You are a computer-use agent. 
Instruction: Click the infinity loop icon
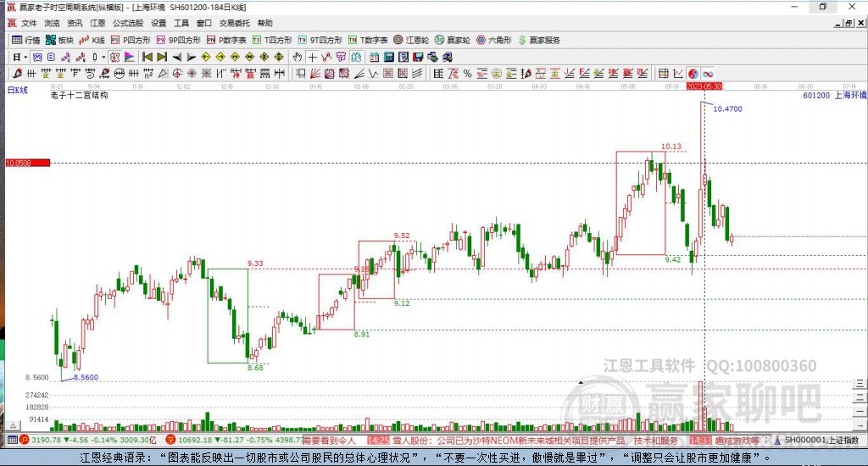tap(708, 74)
